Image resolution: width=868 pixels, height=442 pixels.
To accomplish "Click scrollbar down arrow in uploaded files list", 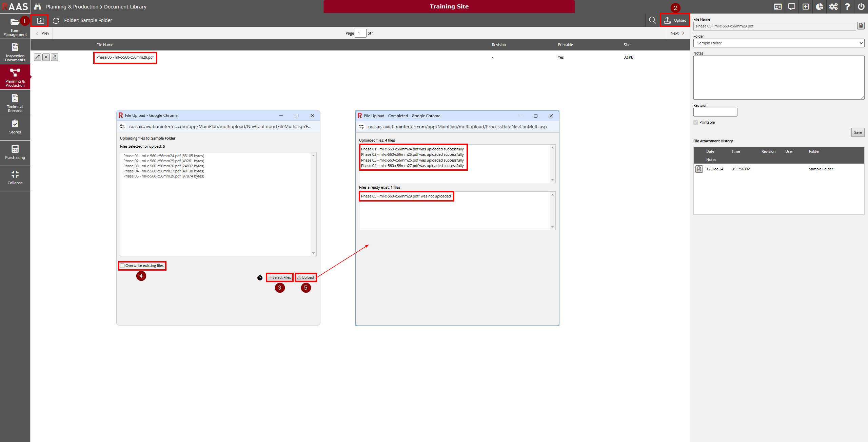I will point(552,180).
